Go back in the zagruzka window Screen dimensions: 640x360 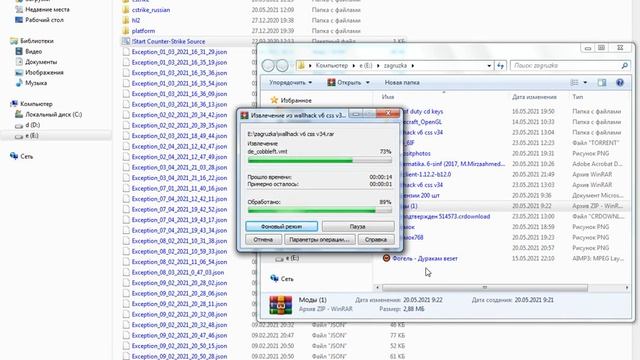point(268,65)
